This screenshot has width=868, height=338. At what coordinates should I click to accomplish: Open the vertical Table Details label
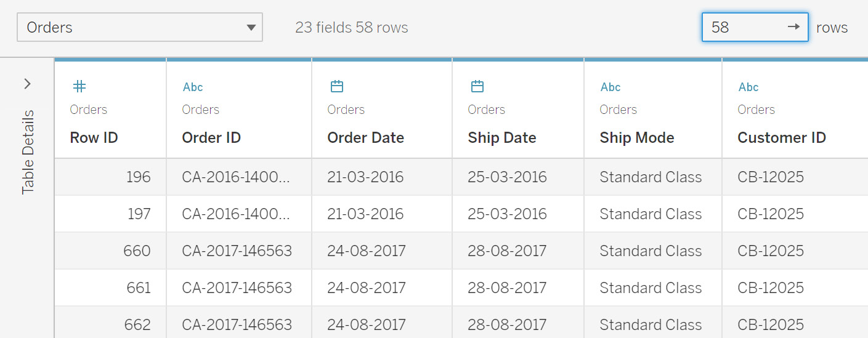pyautogui.click(x=28, y=152)
